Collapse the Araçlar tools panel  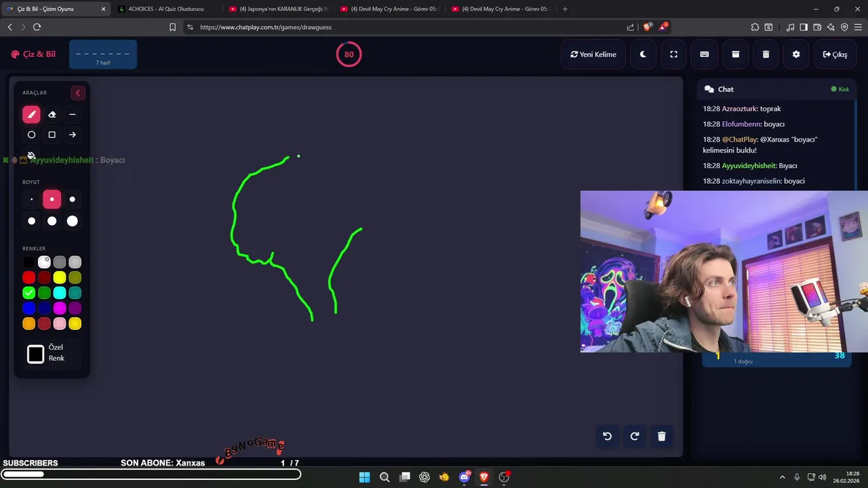click(77, 93)
